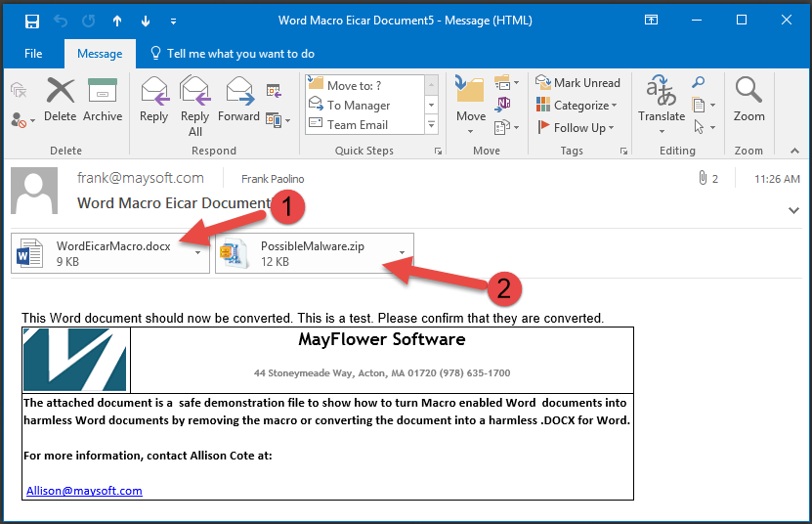Image resolution: width=812 pixels, height=524 pixels.
Task: Open the Junk dropdown icon
Action: pos(22,120)
